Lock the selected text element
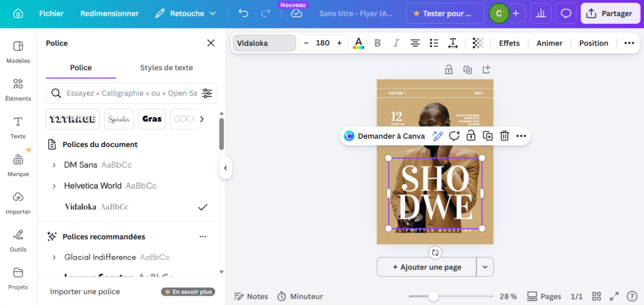This screenshot has width=644, height=305. pyautogui.click(x=470, y=136)
